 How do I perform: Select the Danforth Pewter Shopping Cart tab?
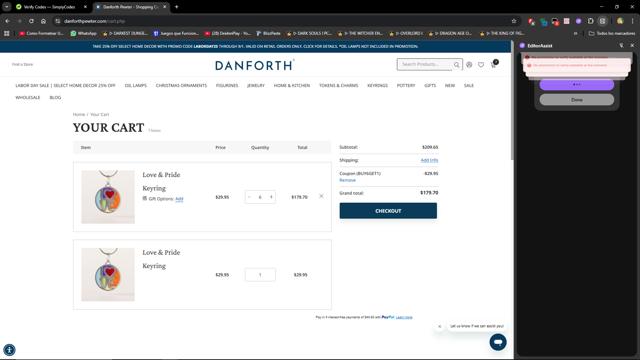click(x=130, y=7)
